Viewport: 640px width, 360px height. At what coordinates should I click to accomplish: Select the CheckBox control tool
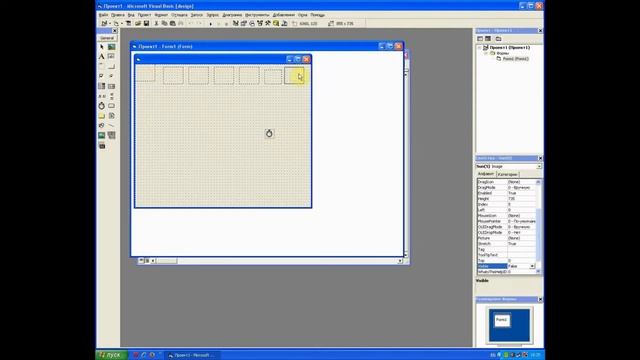tap(102, 76)
